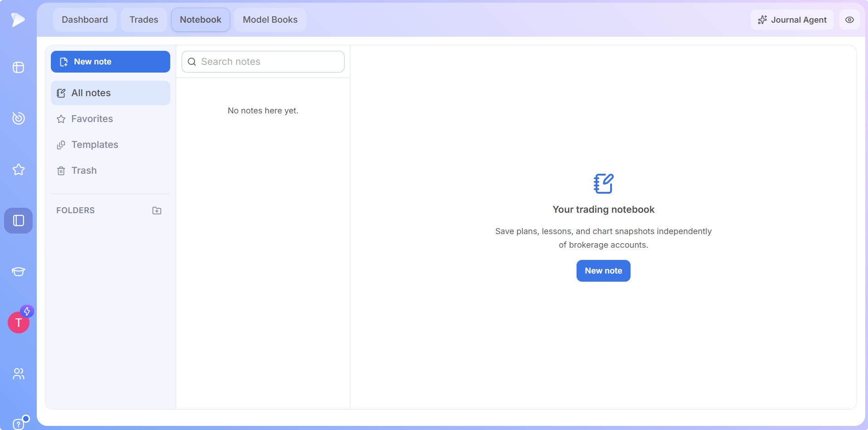
Task: Click the large notebook icon above the heading
Action: pos(603,184)
